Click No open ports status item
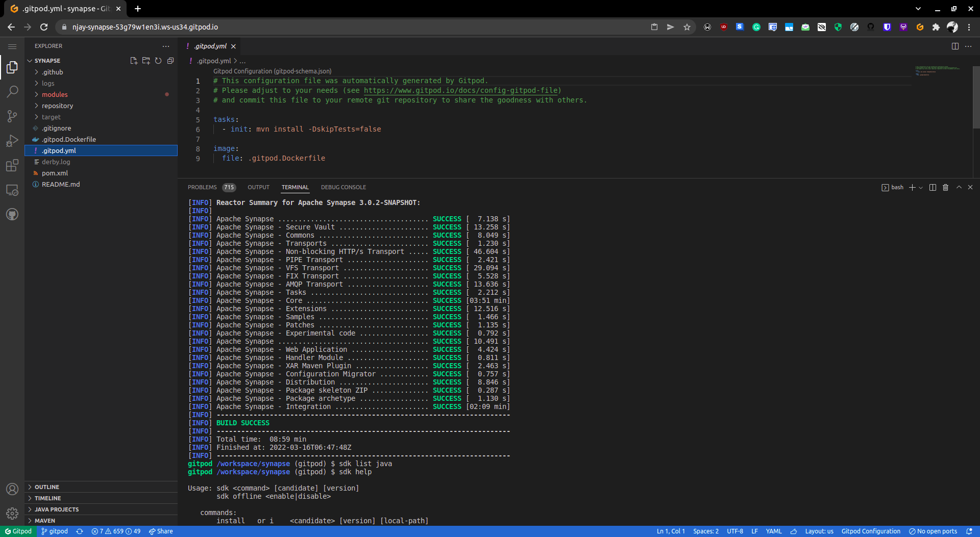The image size is (980, 537). click(x=933, y=531)
